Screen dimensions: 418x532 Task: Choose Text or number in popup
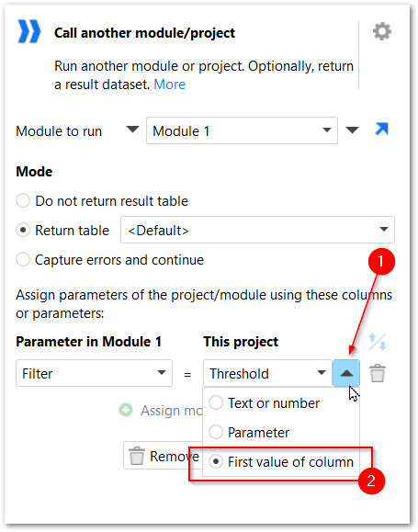[x=265, y=403]
